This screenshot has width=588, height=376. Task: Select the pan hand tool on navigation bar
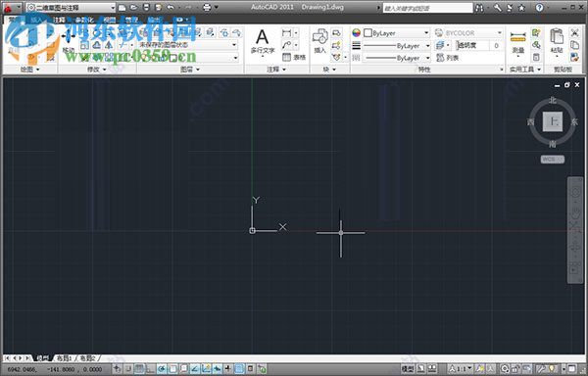tap(575, 213)
